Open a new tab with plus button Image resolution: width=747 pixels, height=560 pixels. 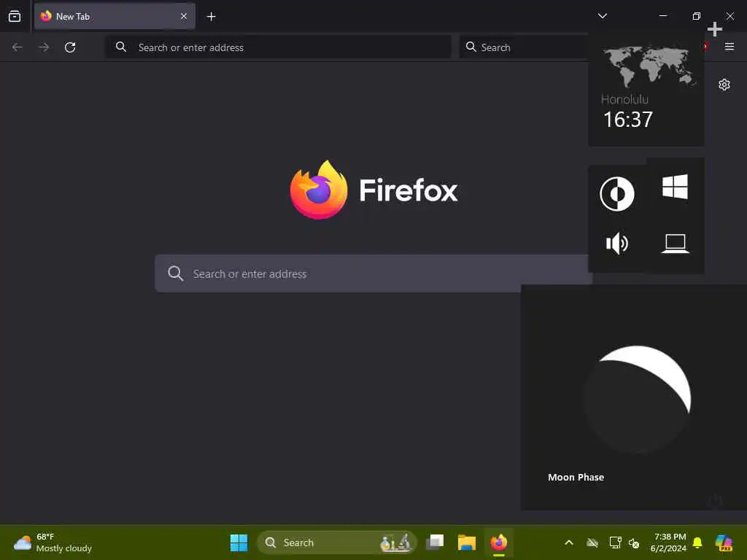[x=211, y=17]
